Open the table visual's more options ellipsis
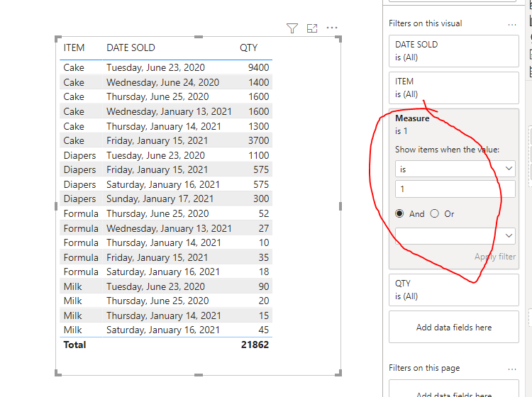This screenshot has height=397, width=532. coord(332,28)
